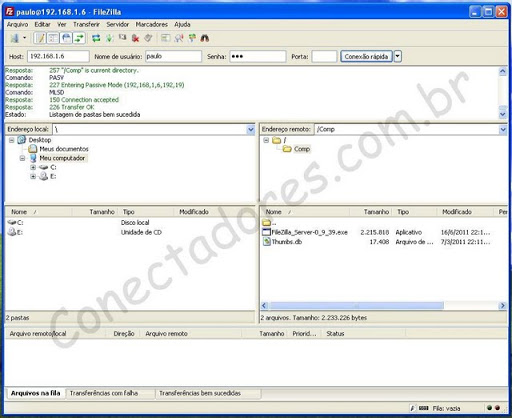Collapse the remote root folder node
Viewport: 512px width, 418px height.
pos(266,140)
